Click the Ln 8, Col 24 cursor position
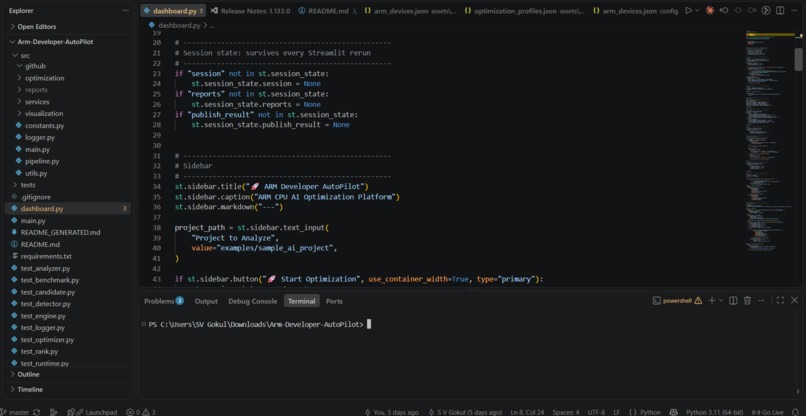This screenshot has width=806, height=416. pos(526,412)
